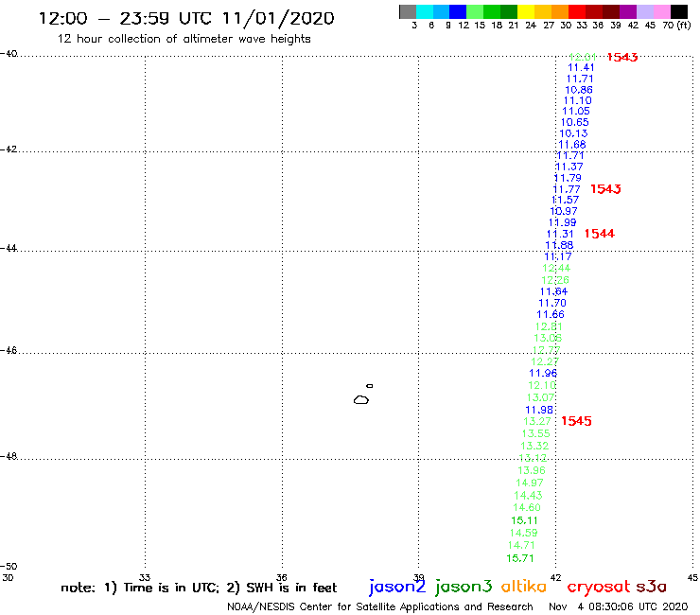Click the wave height value 10.86

(x=579, y=90)
